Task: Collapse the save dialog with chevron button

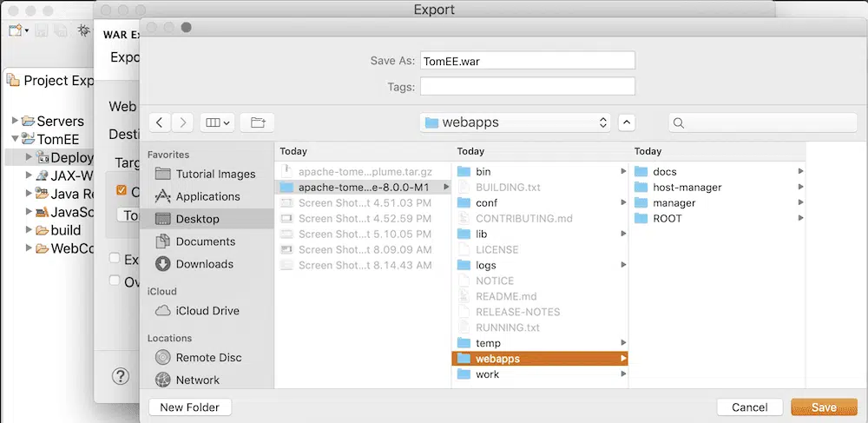Action: (628, 123)
